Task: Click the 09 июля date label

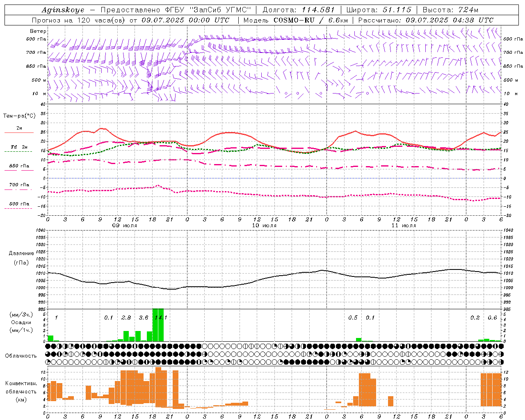Action: (125, 226)
